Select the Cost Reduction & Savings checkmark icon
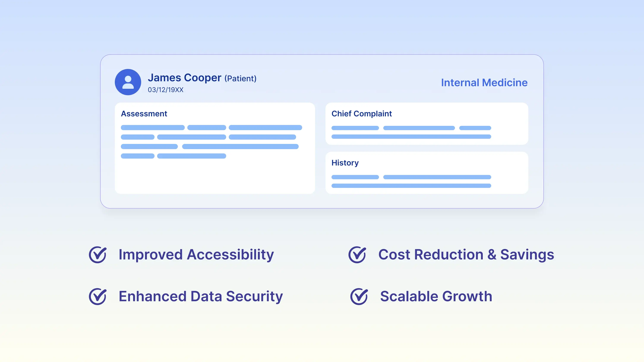The width and height of the screenshot is (644, 362). click(357, 254)
